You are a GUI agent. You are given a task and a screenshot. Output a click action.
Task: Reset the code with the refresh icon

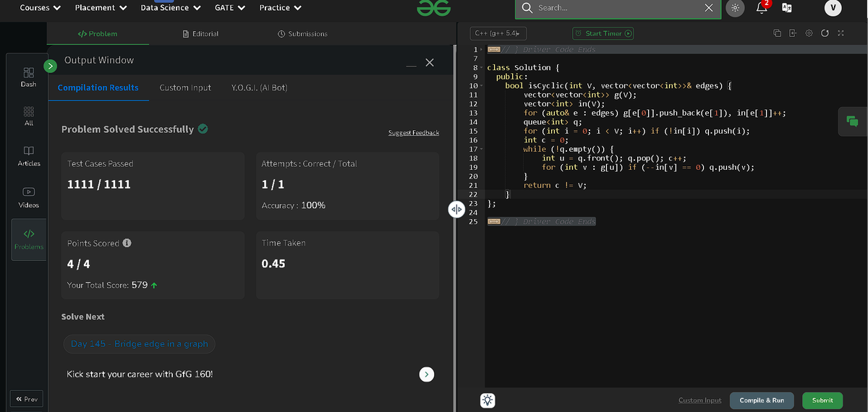(x=825, y=33)
